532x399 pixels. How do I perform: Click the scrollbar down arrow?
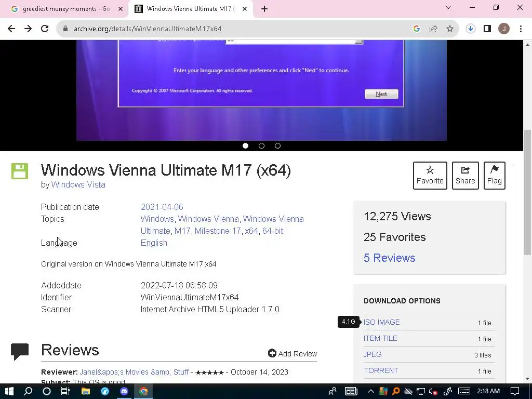[527, 379]
